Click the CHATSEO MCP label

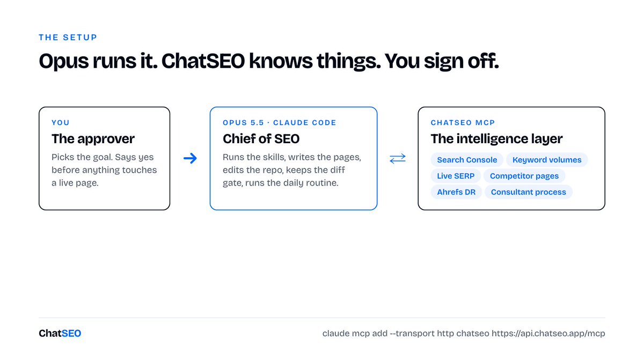pos(462,123)
